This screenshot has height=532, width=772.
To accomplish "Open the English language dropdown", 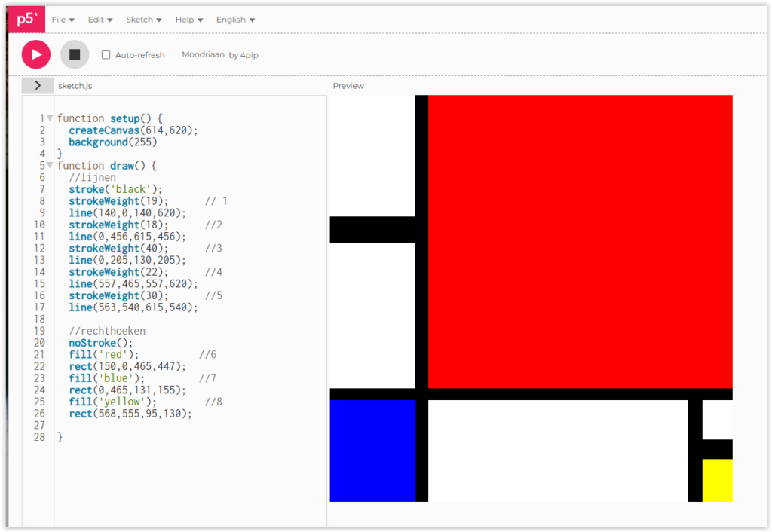I will [235, 20].
